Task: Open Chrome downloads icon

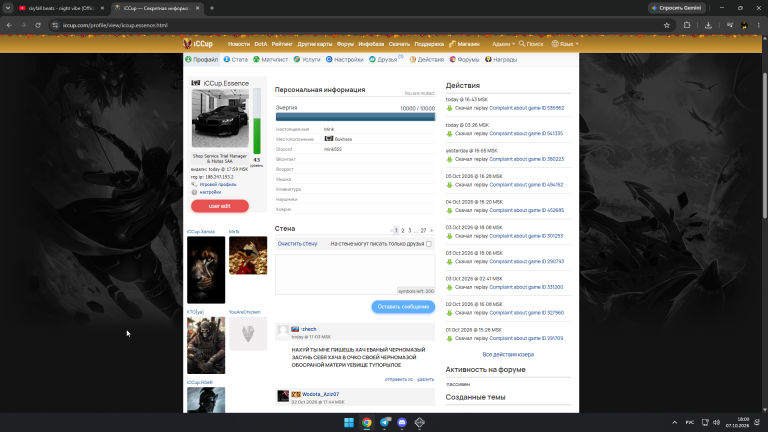Action: point(708,25)
